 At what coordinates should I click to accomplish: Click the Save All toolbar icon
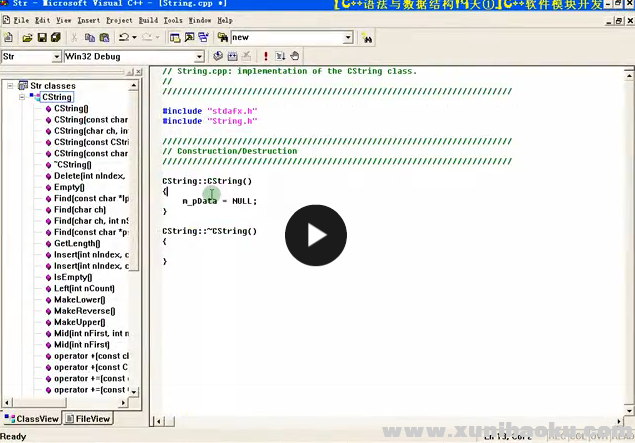[x=56, y=37]
